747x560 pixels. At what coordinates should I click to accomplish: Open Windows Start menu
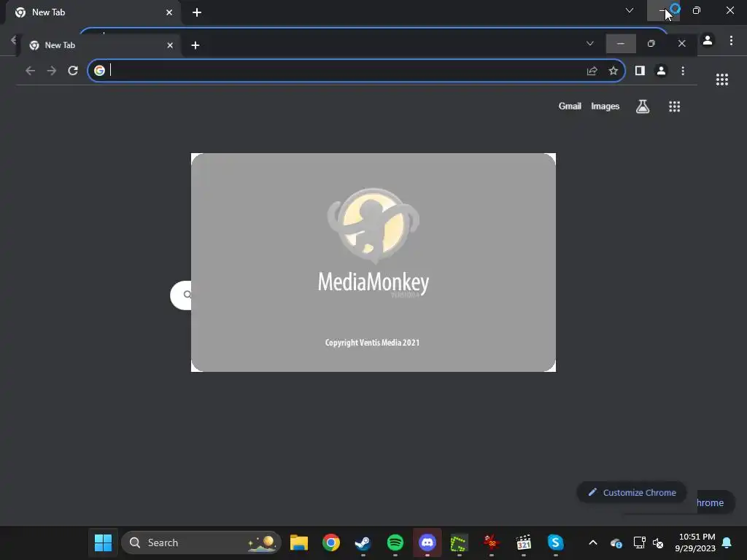click(103, 542)
